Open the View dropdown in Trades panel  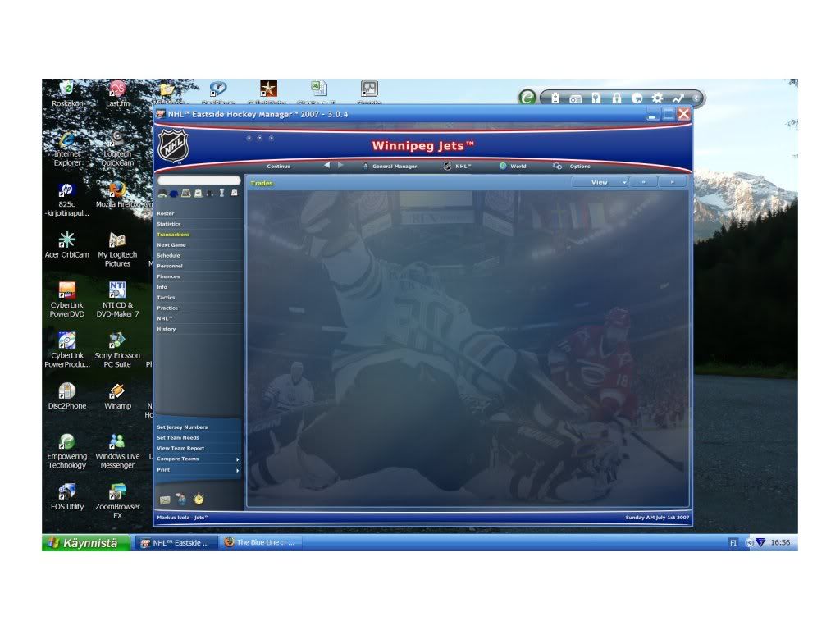coord(600,182)
